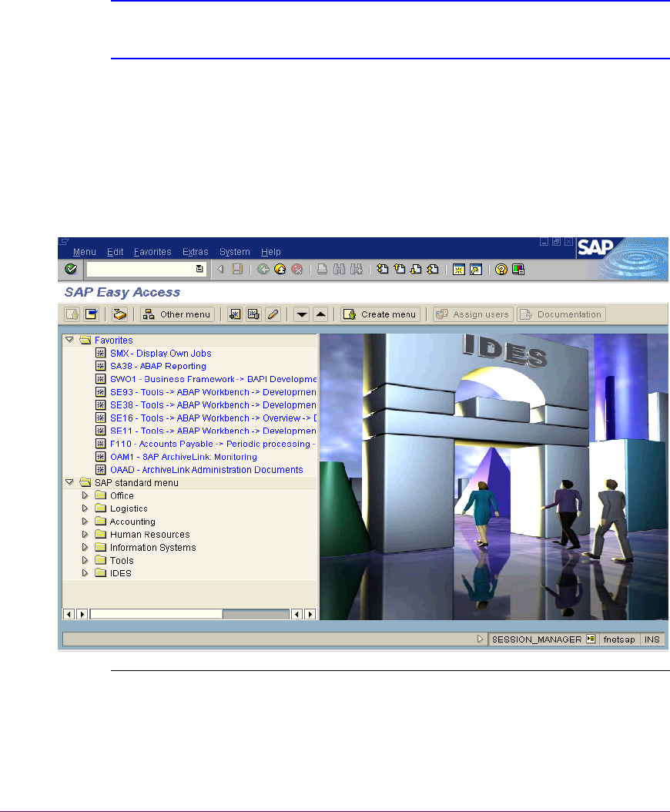Expand the Information Systems folder
Viewport: 670px width, 812px height.
85,548
